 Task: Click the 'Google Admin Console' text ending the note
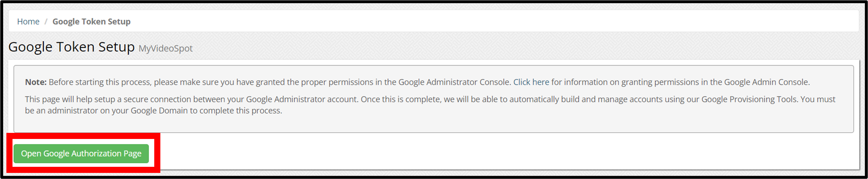(766, 82)
